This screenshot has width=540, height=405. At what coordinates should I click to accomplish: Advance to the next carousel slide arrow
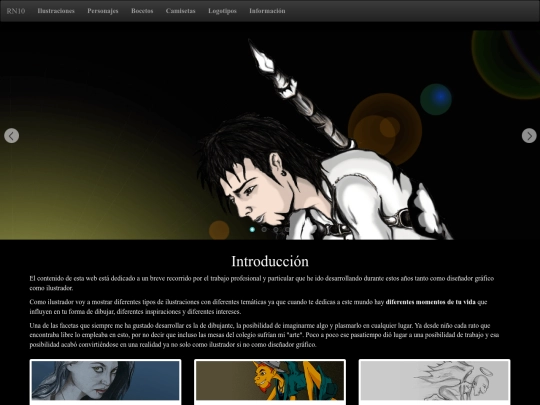pos(529,136)
